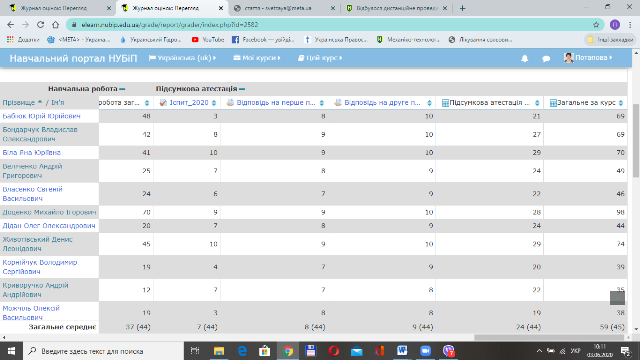The width and height of the screenshot is (640, 360).
Task: Open the Відповідь на перше п... column link
Action: point(276,103)
